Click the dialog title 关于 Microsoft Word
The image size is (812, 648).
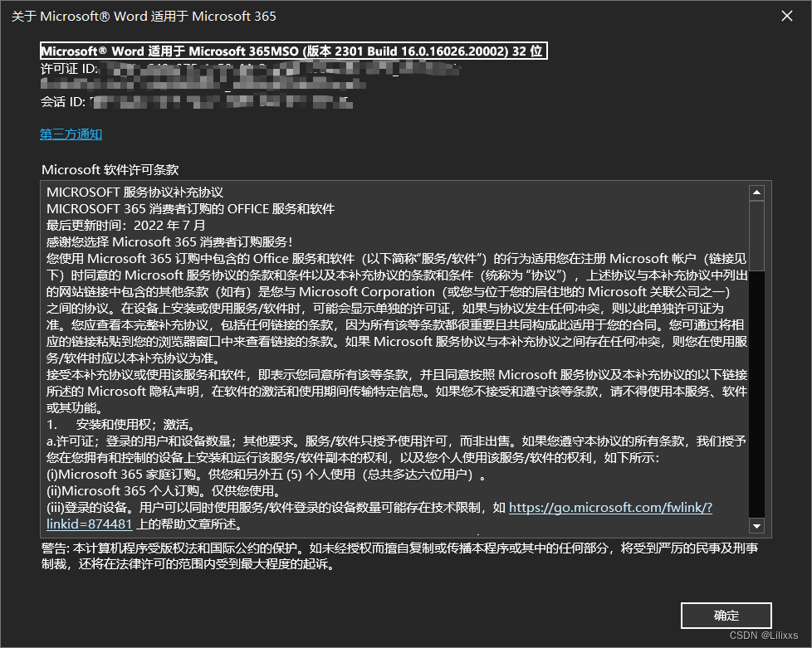pyautogui.click(x=144, y=16)
